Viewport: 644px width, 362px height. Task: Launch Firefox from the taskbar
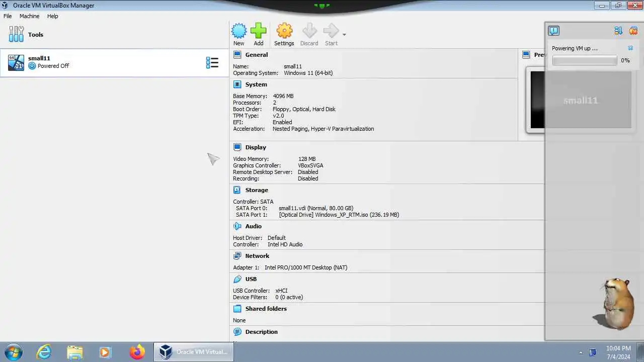click(137, 352)
